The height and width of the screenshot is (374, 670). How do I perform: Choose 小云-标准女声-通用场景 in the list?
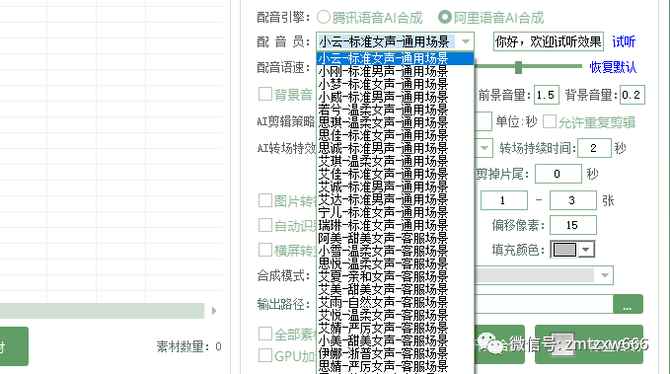tap(395, 58)
